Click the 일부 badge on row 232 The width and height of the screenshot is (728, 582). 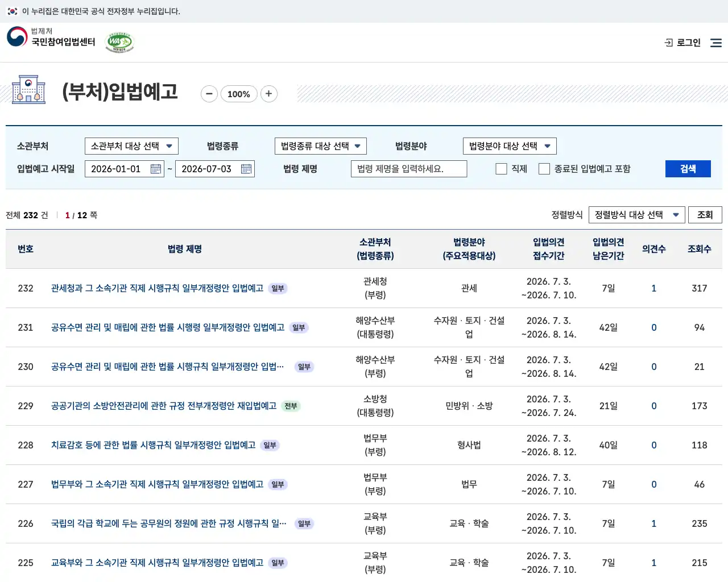coord(278,288)
